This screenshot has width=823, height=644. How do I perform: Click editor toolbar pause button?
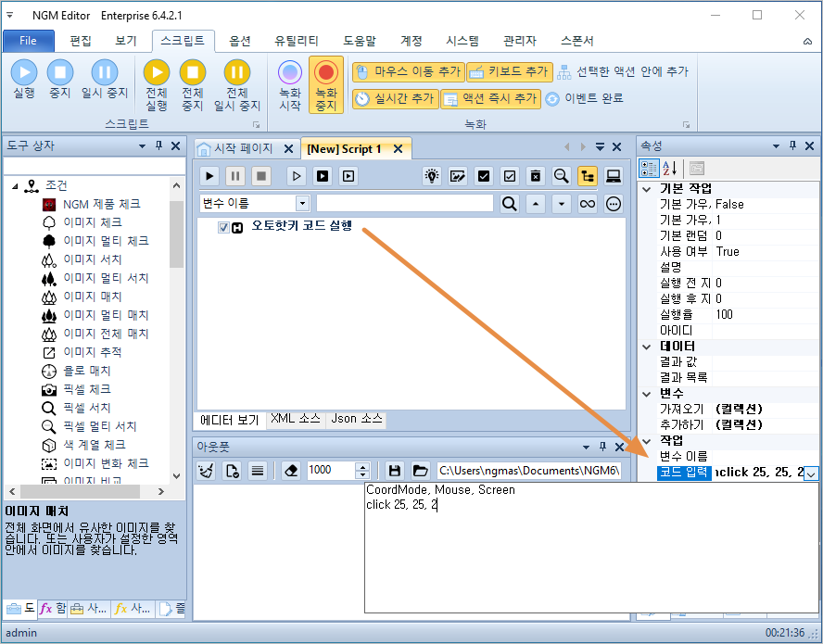(x=235, y=176)
